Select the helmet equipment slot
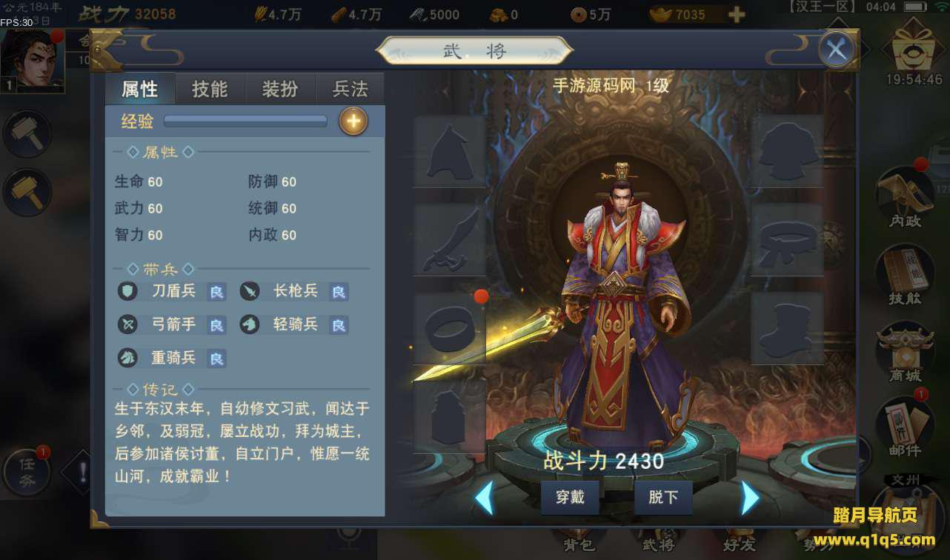This screenshot has width=950, height=560. [x=450, y=151]
